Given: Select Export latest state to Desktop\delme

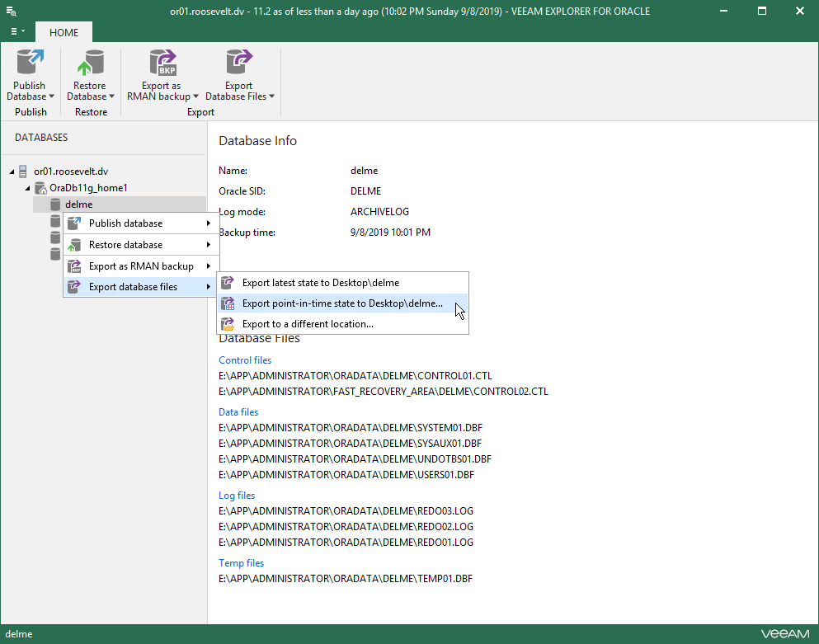Looking at the screenshot, I should 320,283.
